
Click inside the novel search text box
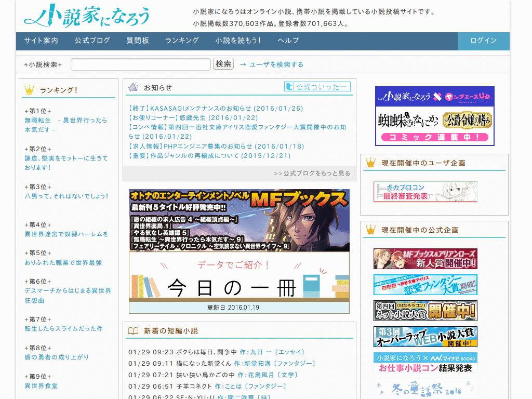tap(139, 64)
